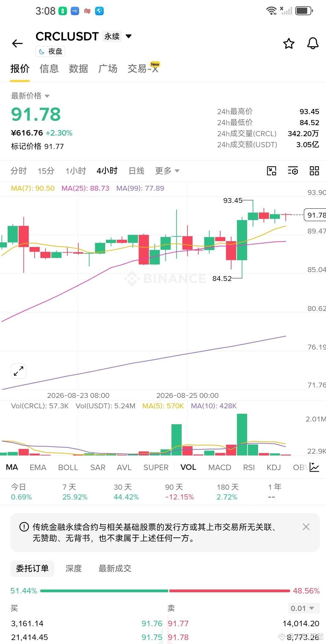This screenshot has width=326, height=644.
Task: Tap the tallest green volume bar
Action: 242,435
